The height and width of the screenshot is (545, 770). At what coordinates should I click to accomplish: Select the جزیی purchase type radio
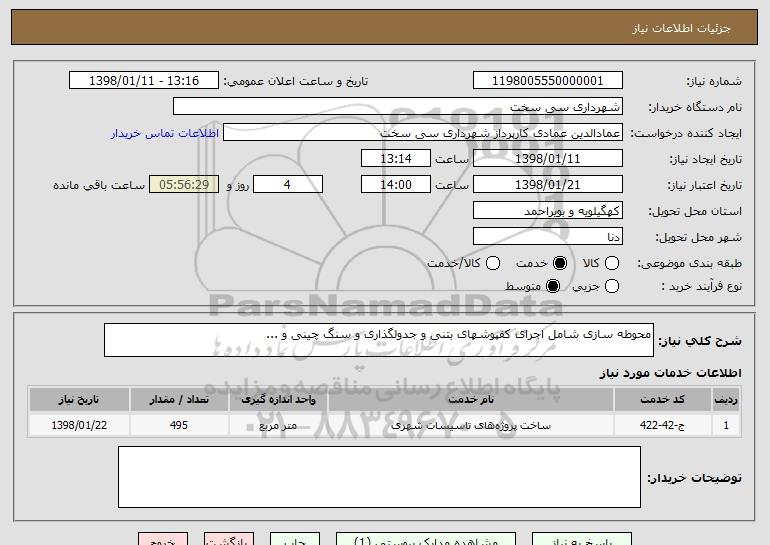coord(611,286)
